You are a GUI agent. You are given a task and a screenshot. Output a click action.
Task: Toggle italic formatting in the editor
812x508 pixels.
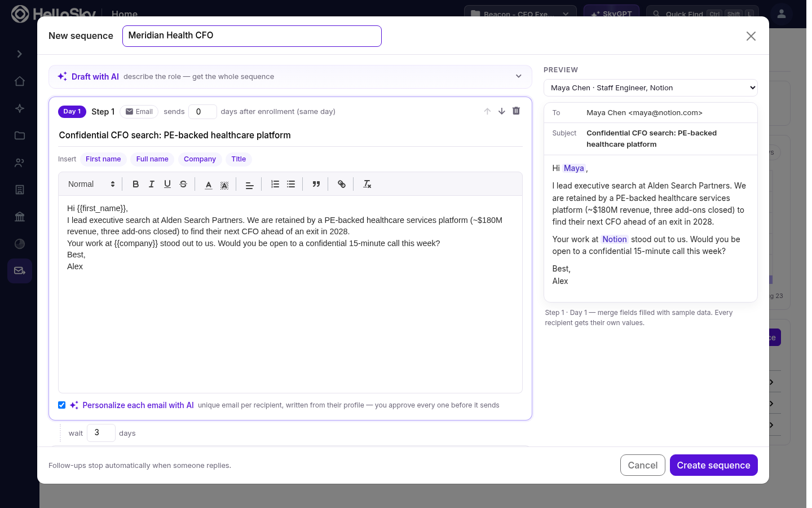click(152, 184)
